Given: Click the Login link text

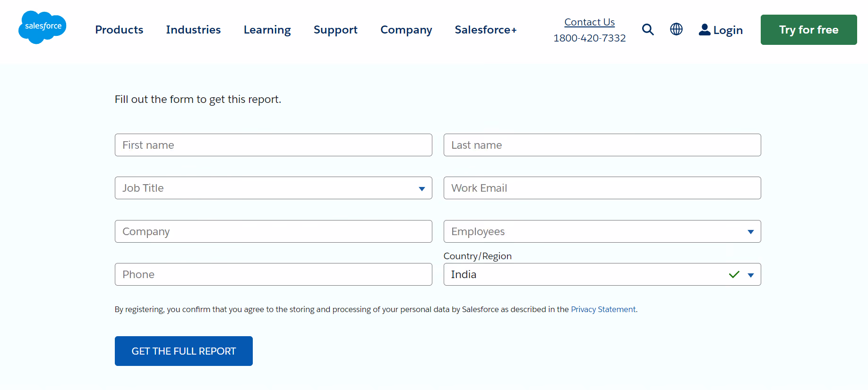Looking at the screenshot, I should point(728,30).
